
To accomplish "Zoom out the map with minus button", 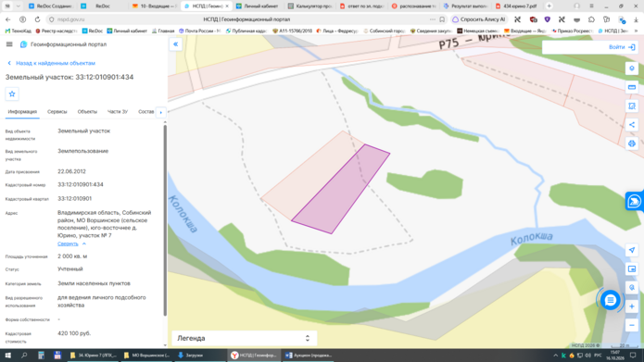I will pyautogui.click(x=632, y=325).
